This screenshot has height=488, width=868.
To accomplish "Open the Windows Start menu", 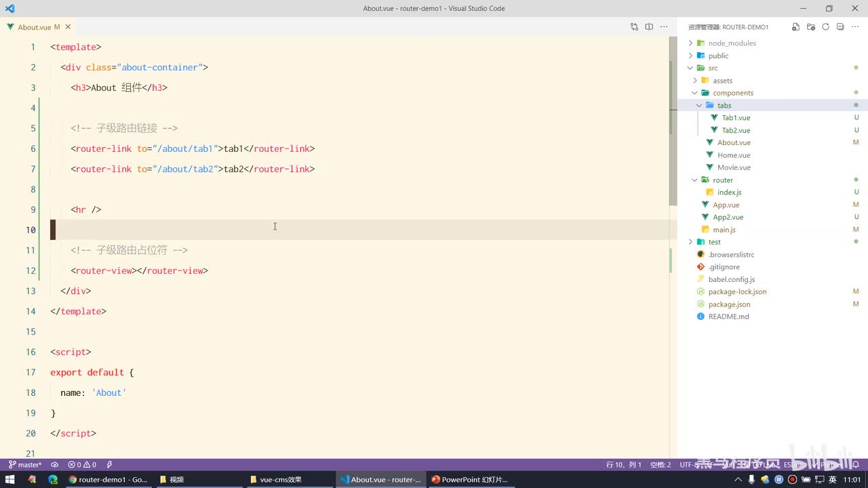I will click(x=10, y=479).
